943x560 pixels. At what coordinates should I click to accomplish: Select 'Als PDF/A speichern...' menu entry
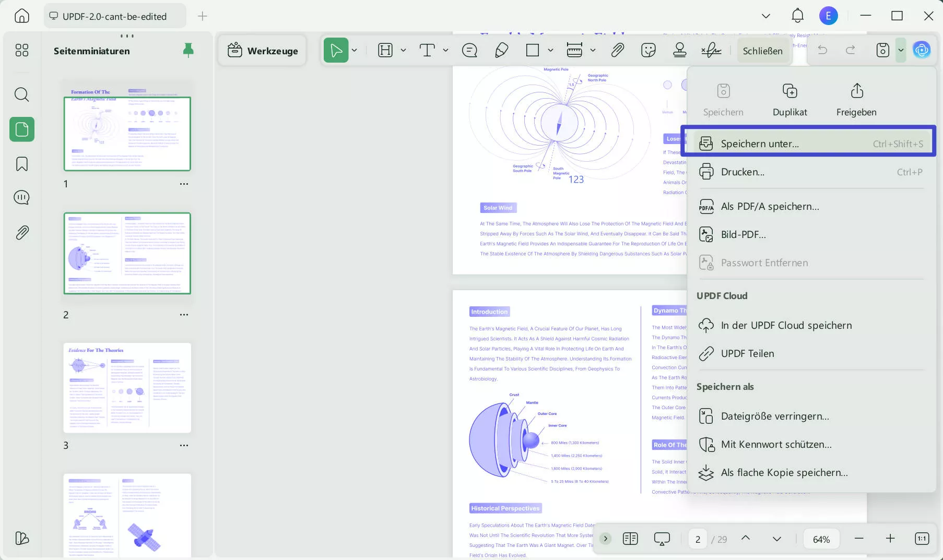tap(770, 206)
